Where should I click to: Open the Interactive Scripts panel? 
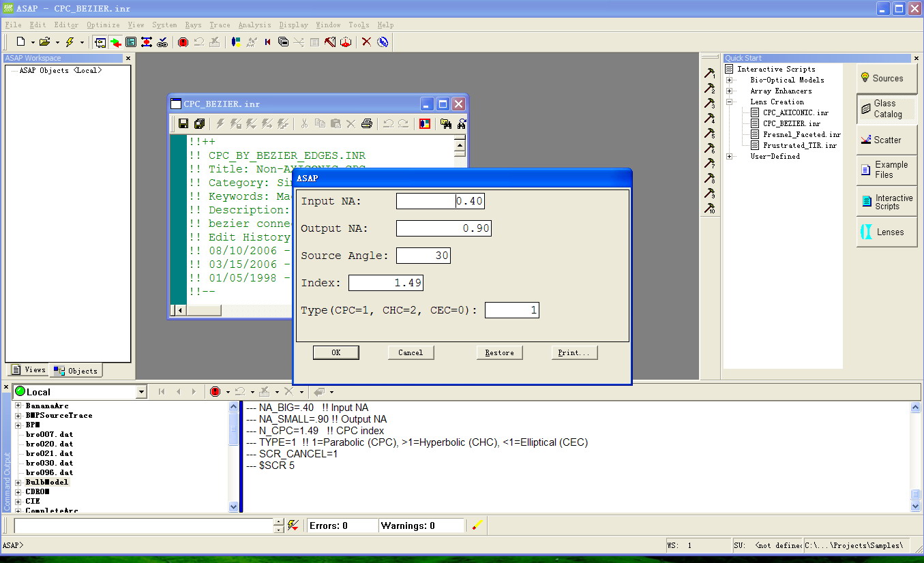tap(886, 202)
